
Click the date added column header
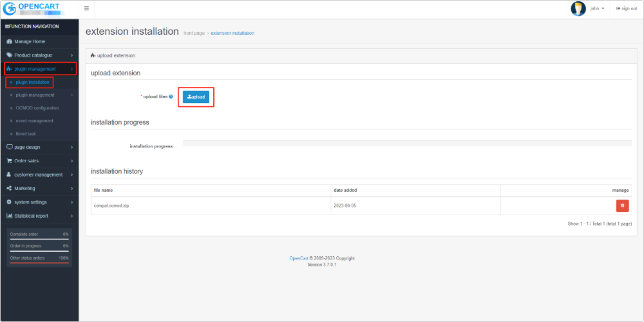(345, 191)
